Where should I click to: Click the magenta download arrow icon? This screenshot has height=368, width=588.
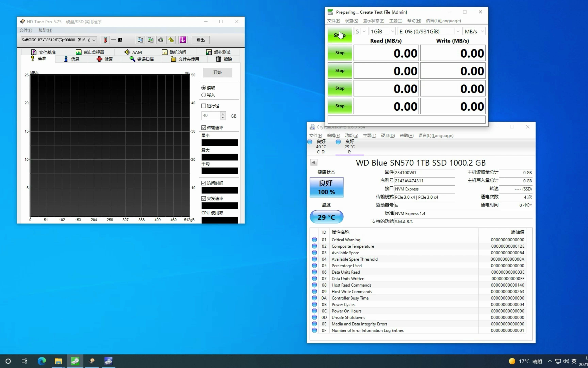(183, 40)
